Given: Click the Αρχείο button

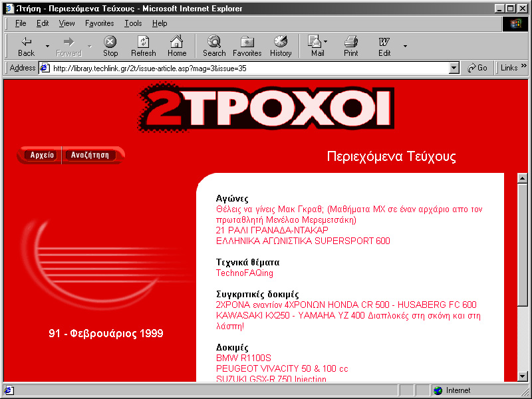Looking at the screenshot, I should (x=42, y=155).
